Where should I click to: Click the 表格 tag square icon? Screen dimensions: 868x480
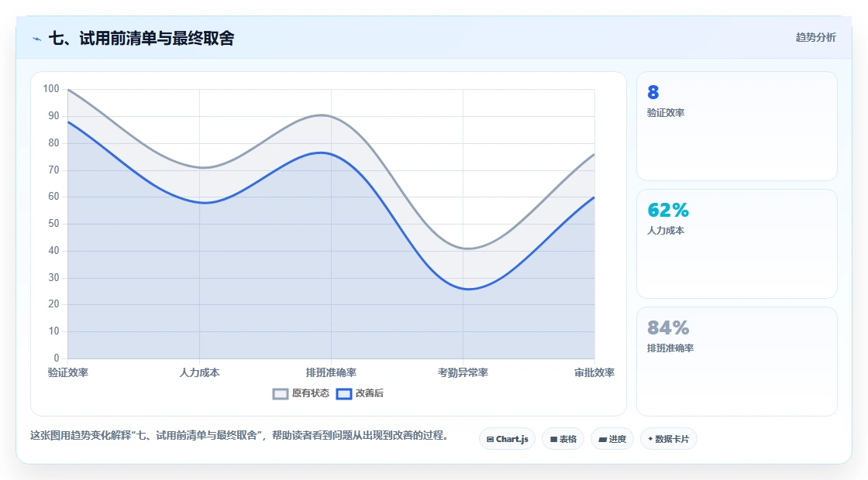(x=553, y=439)
